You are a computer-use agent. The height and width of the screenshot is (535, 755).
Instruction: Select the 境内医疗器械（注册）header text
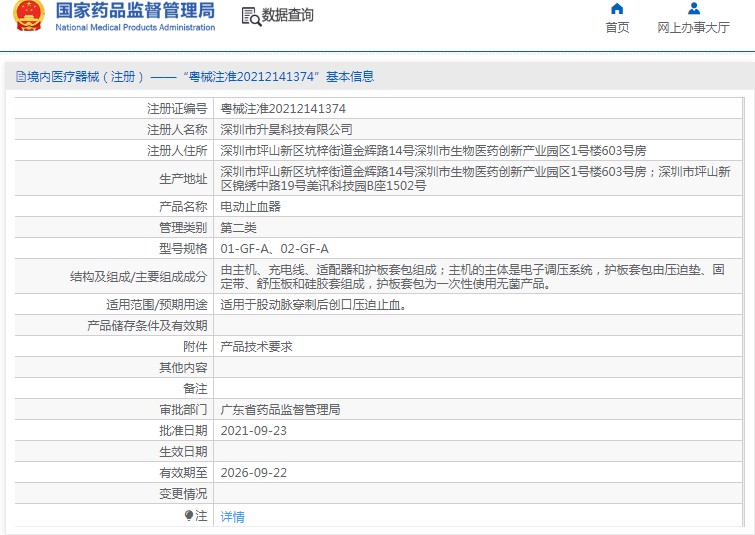coord(86,77)
